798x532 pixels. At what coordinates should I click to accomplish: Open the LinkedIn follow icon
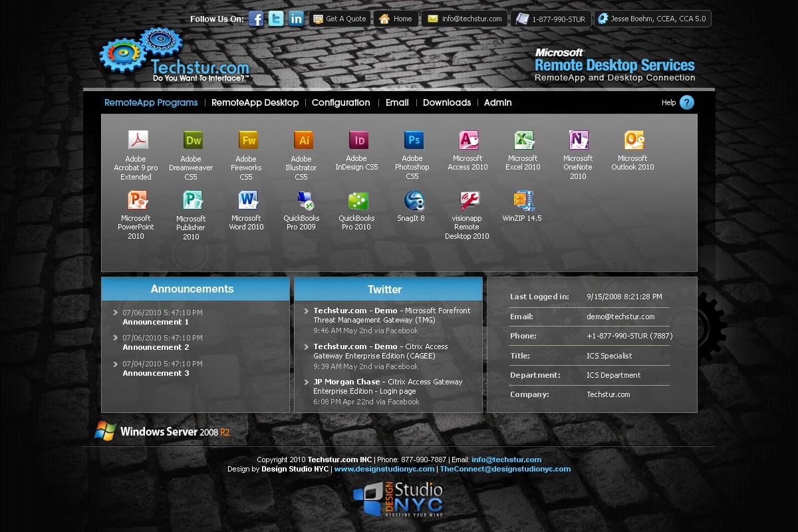point(297,19)
